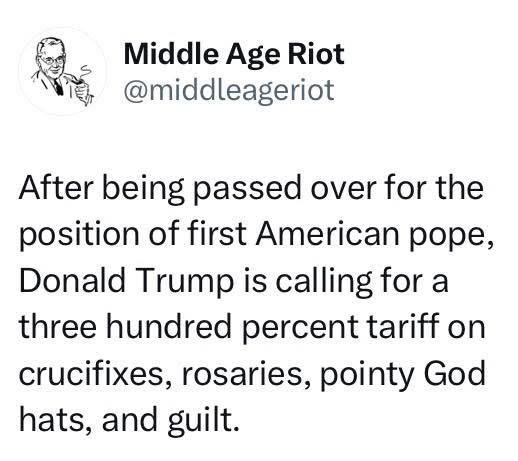
Task: Click the necktie in the avatar illustration
Action: [58, 87]
